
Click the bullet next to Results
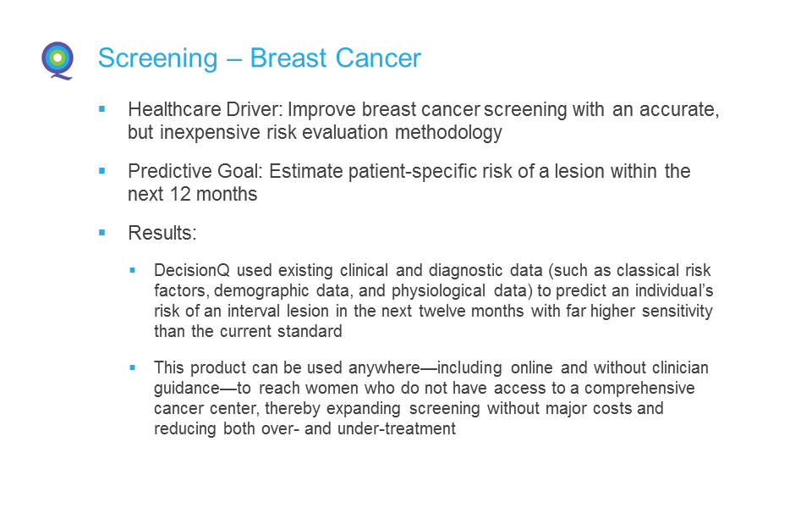pos(102,233)
